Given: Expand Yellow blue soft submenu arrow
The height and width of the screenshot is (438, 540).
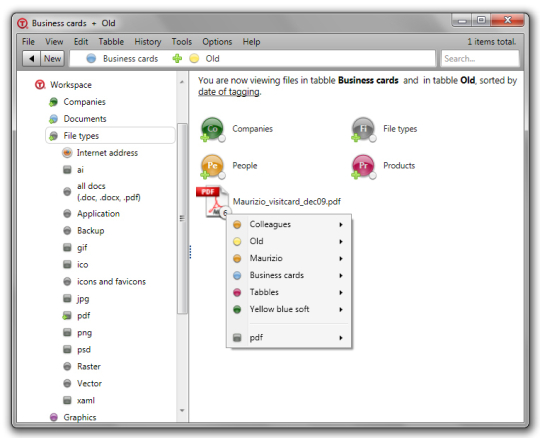Looking at the screenshot, I should [x=341, y=310].
